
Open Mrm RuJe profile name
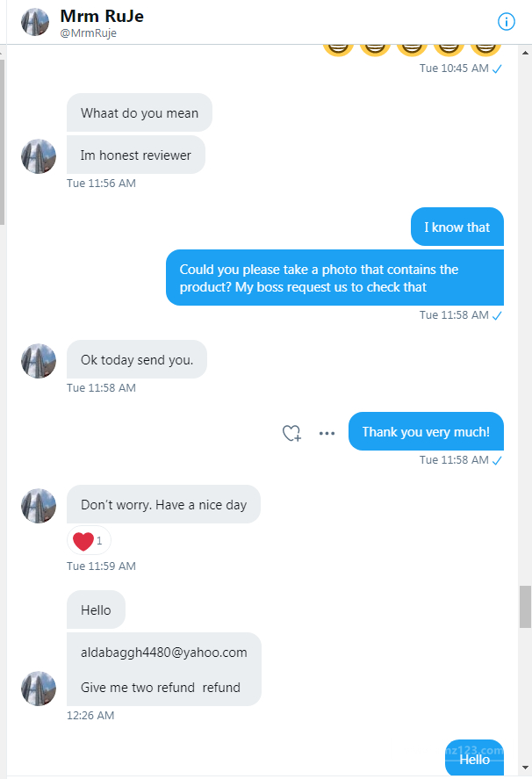pos(101,16)
